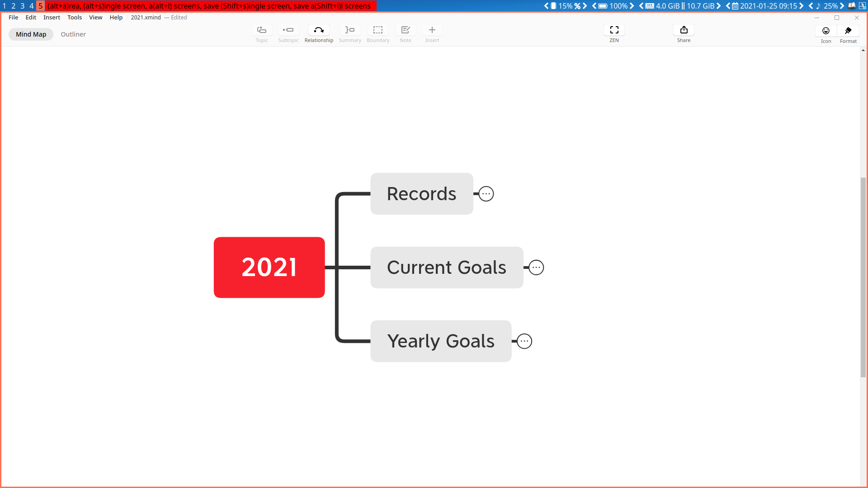Select the Boundary tool
868x488 pixels.
pyautogui.click(x=378, y=33)
